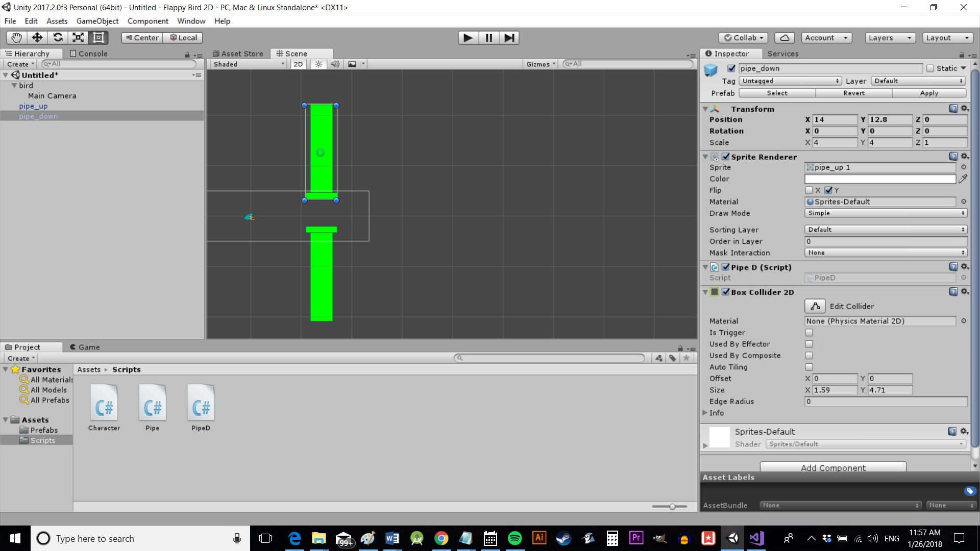Click the Add Component button
980x551 pixels.
click(x=833, y=467)
